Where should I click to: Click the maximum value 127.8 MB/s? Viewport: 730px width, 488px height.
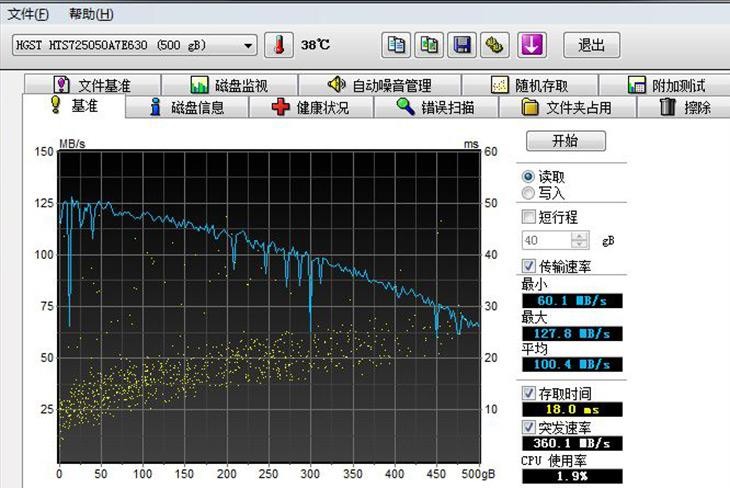[x=572, y=333]
